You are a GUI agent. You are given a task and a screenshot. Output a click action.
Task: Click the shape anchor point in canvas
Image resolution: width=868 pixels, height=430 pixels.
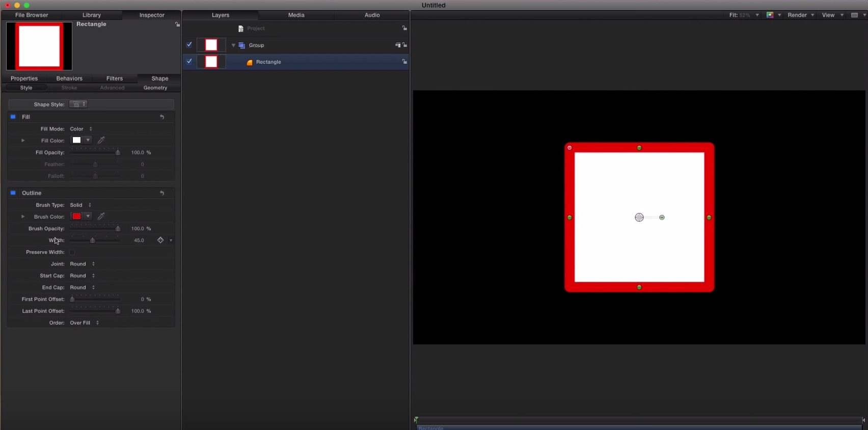click(639, 218)
